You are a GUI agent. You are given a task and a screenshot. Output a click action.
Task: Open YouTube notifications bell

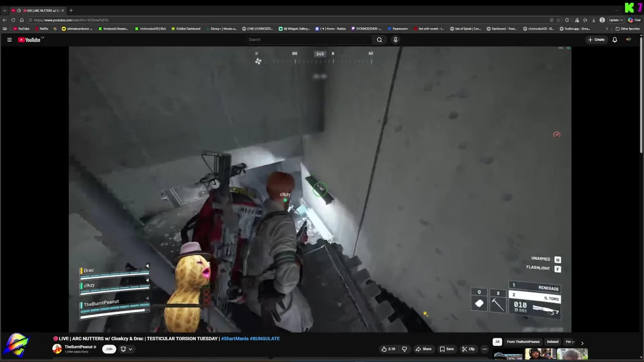click(x=614, y=40)
